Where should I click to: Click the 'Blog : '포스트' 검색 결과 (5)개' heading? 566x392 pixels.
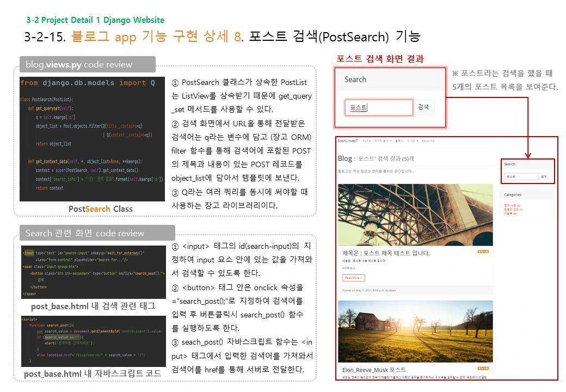coord(376,158)
